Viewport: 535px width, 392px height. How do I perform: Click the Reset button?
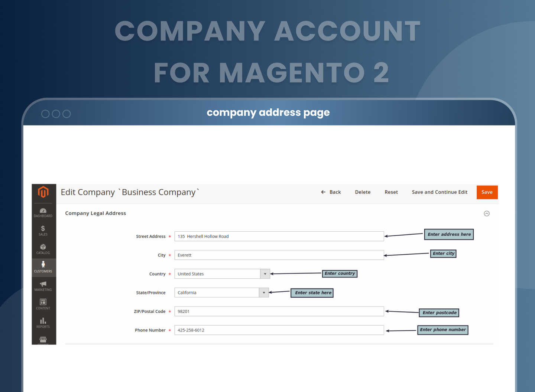coord(391,192)
